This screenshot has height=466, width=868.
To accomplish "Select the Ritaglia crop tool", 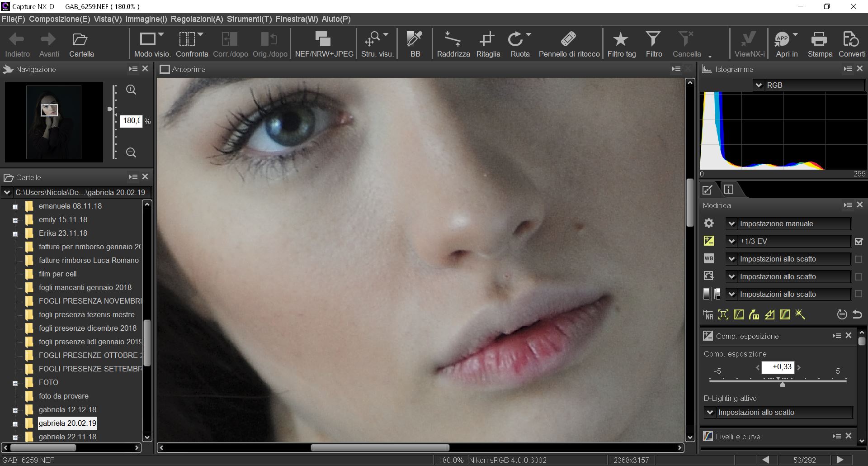I will coord(488,44).
